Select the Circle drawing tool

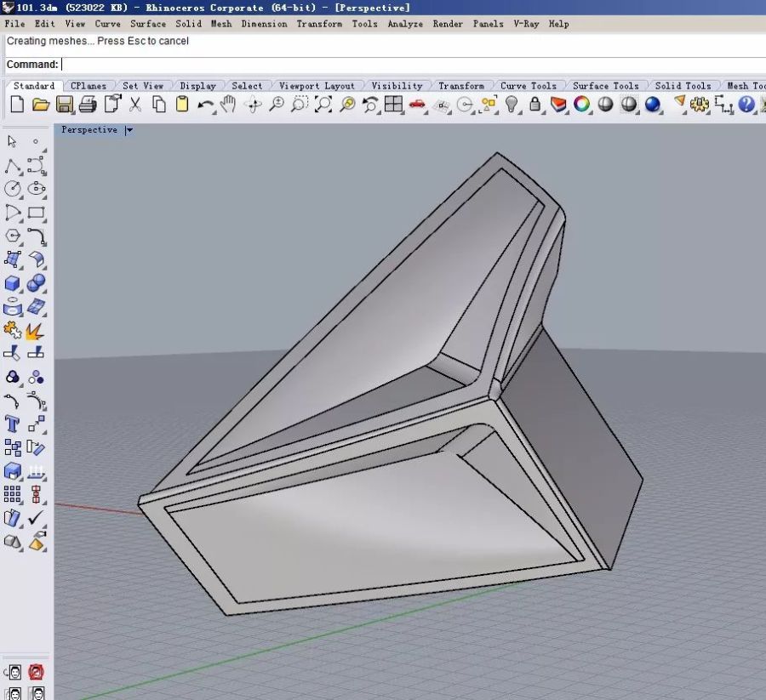point(13,189)
